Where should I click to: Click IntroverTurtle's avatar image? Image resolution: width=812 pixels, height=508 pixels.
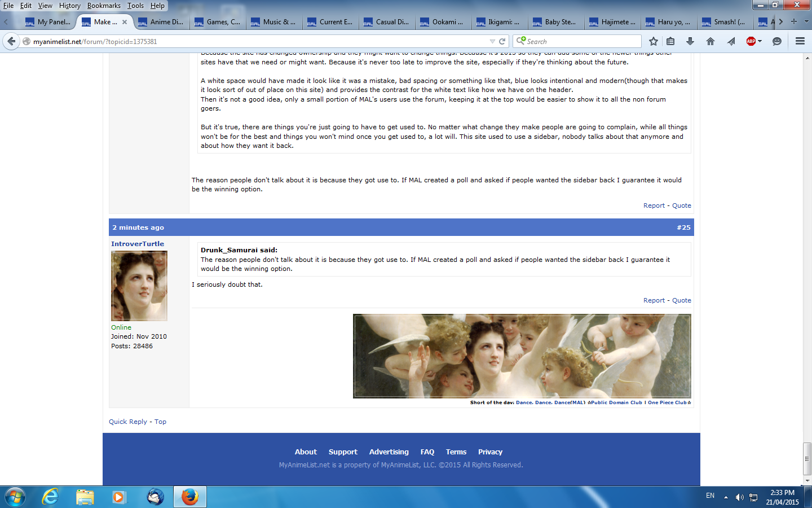click(x=139, y=286)
